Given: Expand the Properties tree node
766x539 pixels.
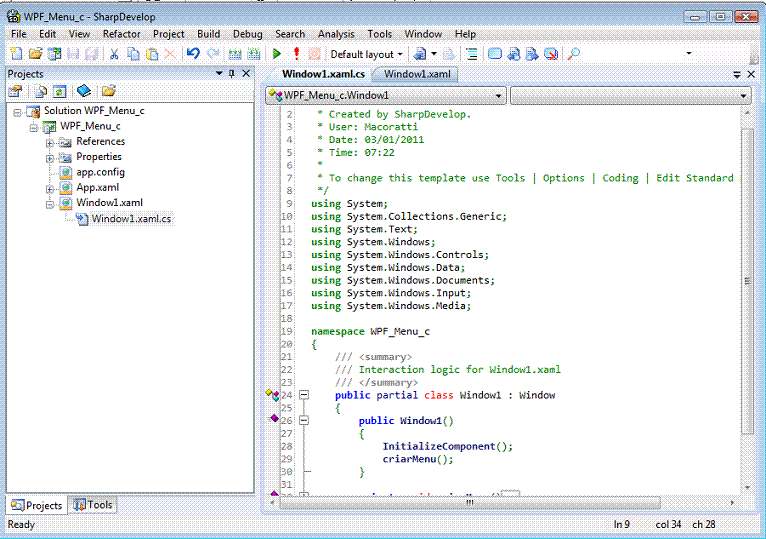Looking at the screenshot, I should coord(50,158).
